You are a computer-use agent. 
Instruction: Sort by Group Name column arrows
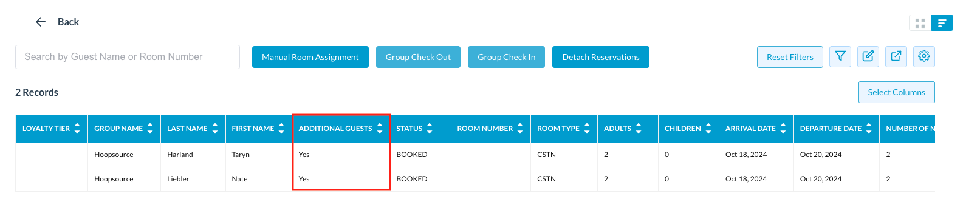tap(150, 129)
